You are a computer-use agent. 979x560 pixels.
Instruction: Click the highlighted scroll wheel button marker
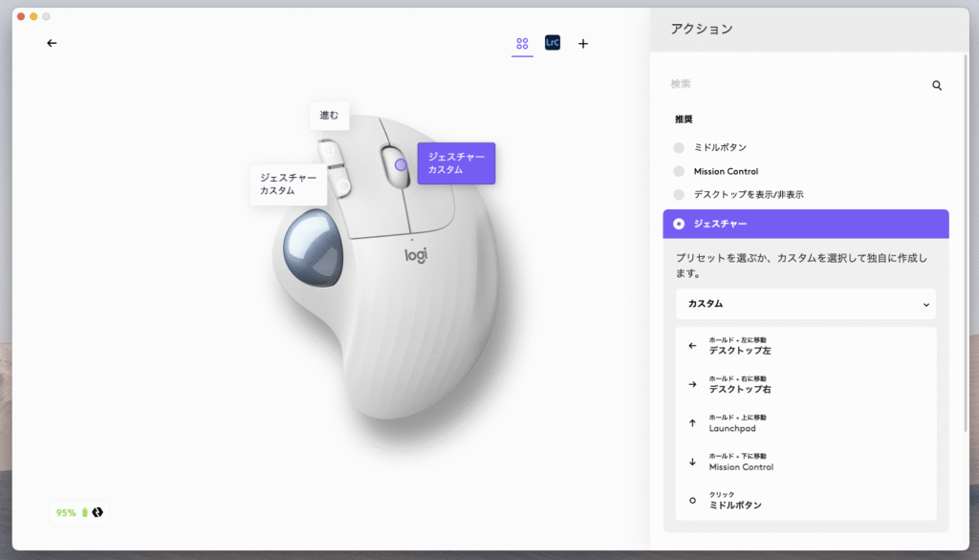point(401,164)
